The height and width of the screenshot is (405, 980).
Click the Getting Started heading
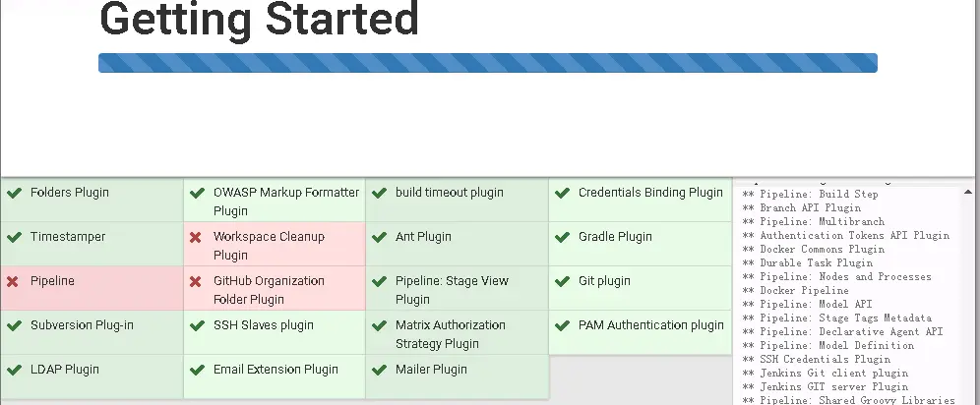pyautogui.click(x=260, y=20)
